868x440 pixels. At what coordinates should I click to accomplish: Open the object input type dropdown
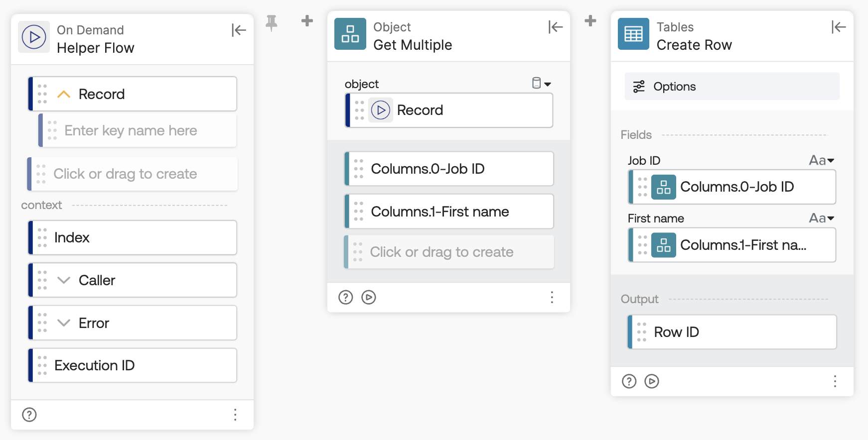541,84
